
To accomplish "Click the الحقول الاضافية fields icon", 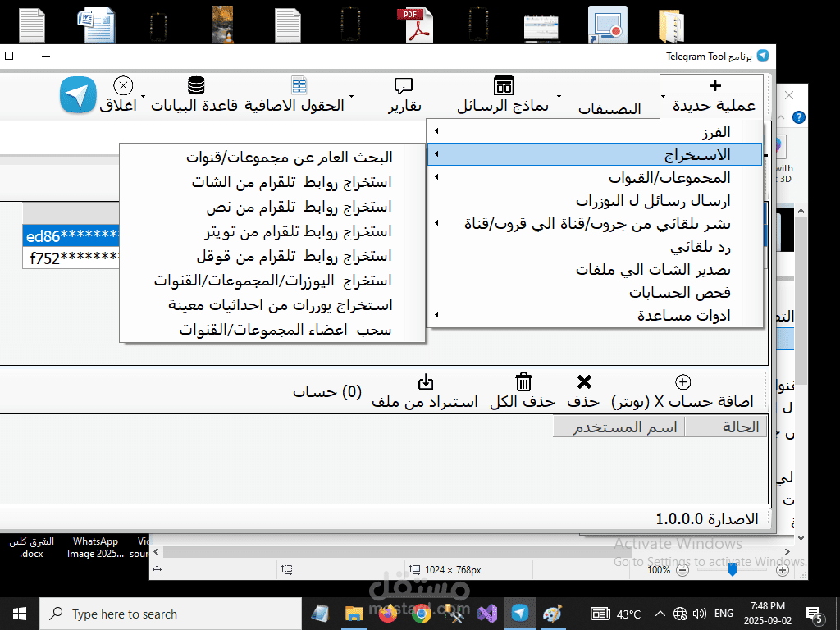I will coord(299,85).
